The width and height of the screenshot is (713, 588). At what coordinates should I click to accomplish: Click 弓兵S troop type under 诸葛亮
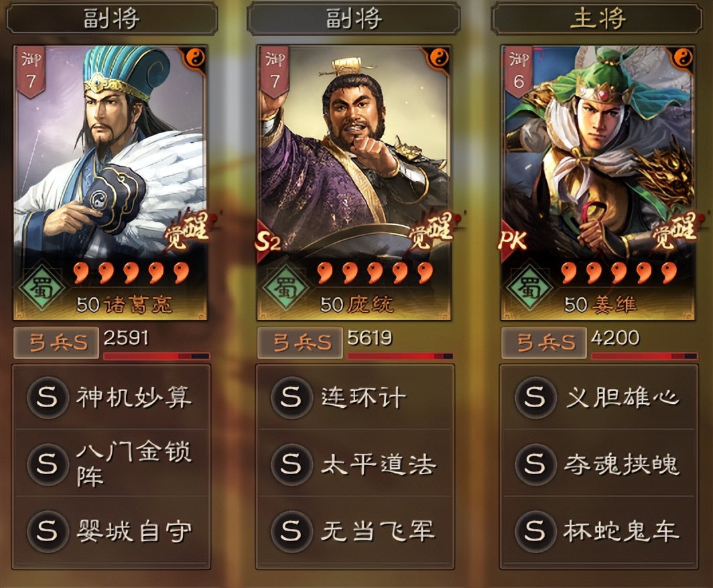(56, 343)
